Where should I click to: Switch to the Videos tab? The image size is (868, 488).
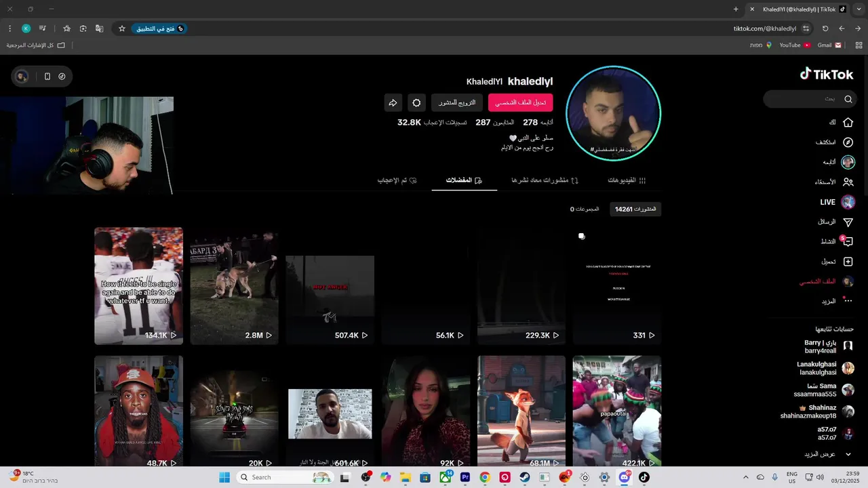point(627,180)
